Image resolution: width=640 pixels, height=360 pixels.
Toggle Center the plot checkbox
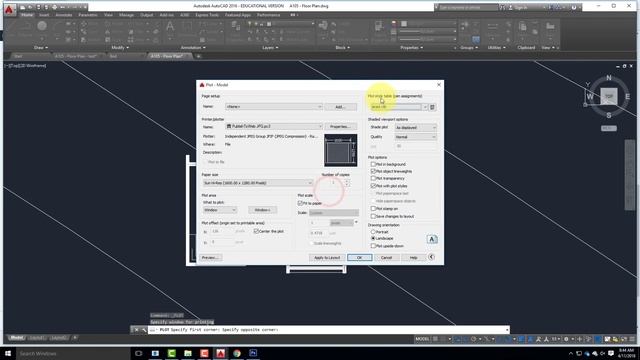pyautogui.click(x=256, y=231)
